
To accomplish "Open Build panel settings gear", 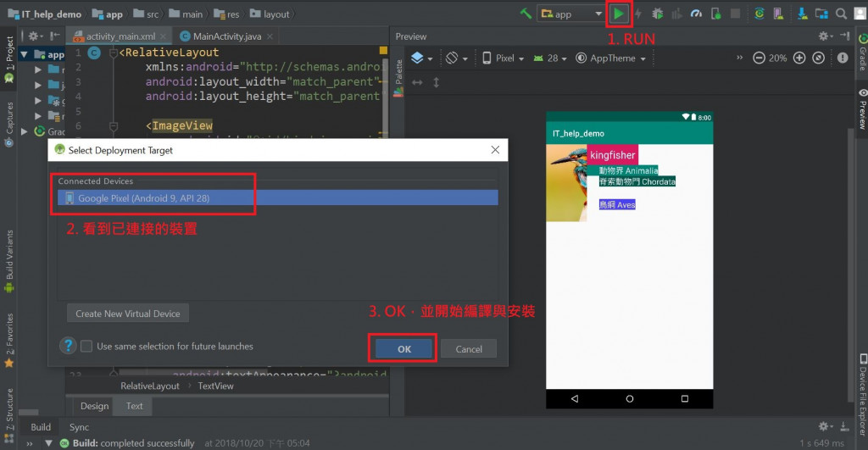I will (x=825, y=426).
